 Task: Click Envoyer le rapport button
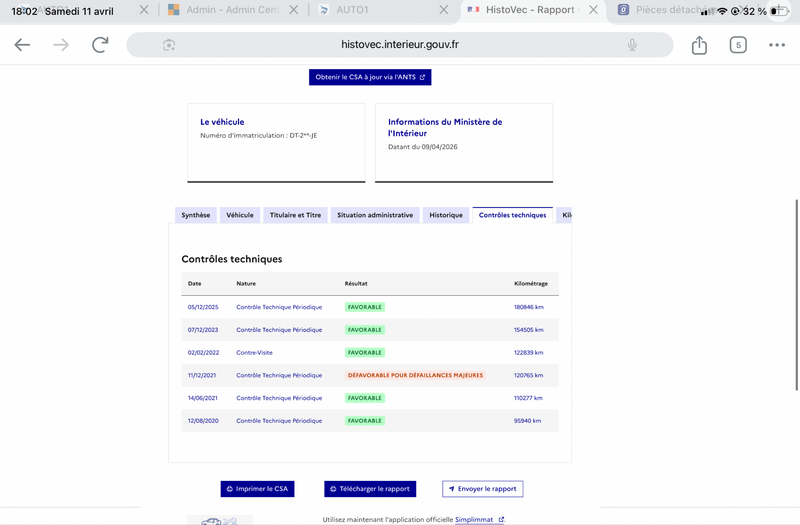(483, 489)
